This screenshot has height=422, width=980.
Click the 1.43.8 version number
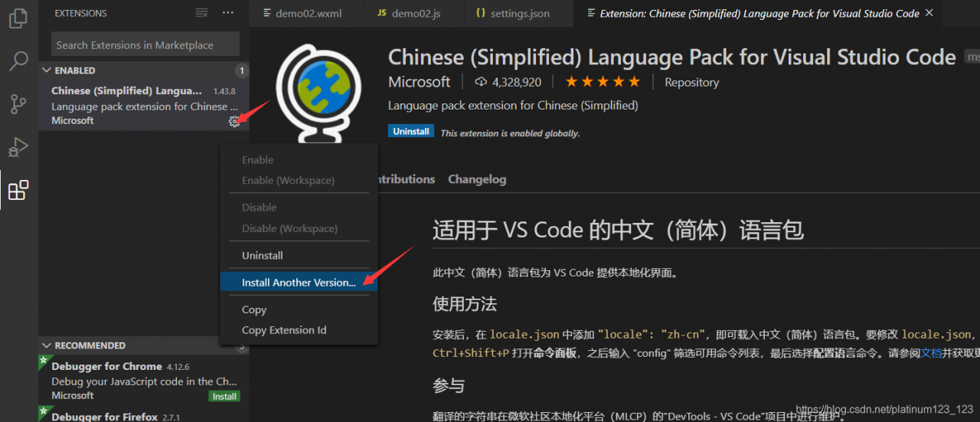224,91
